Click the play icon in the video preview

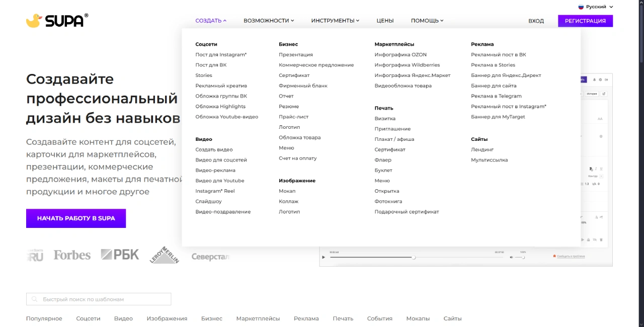tap(324, 257)
